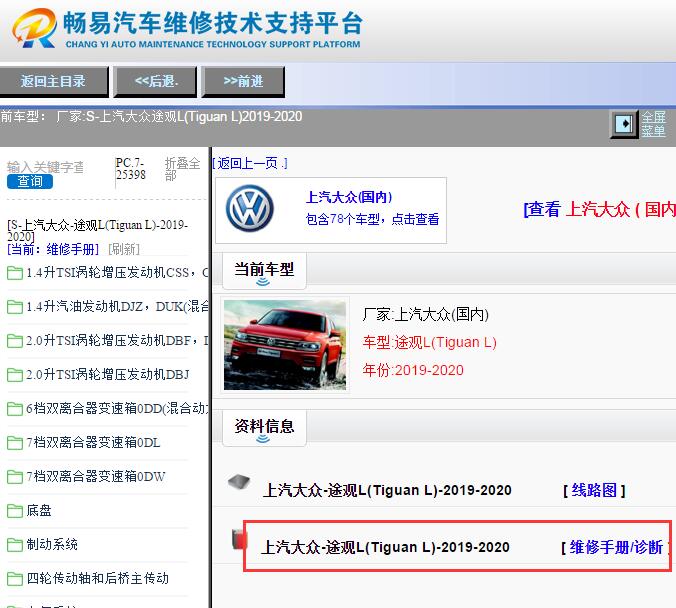This screenshot has height=608, width=676.
Task: Click 包含78个车型，点击查看 link
Action: [372, 219]
